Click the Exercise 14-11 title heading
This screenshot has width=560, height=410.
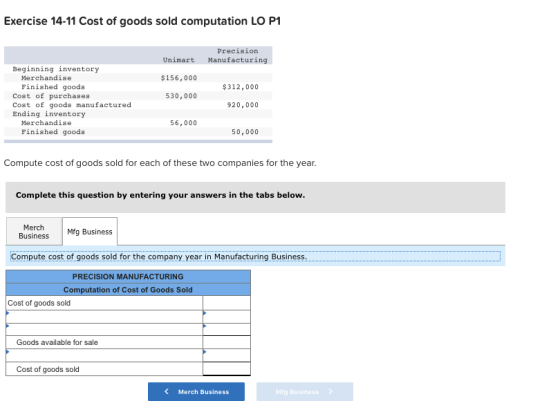142,21
